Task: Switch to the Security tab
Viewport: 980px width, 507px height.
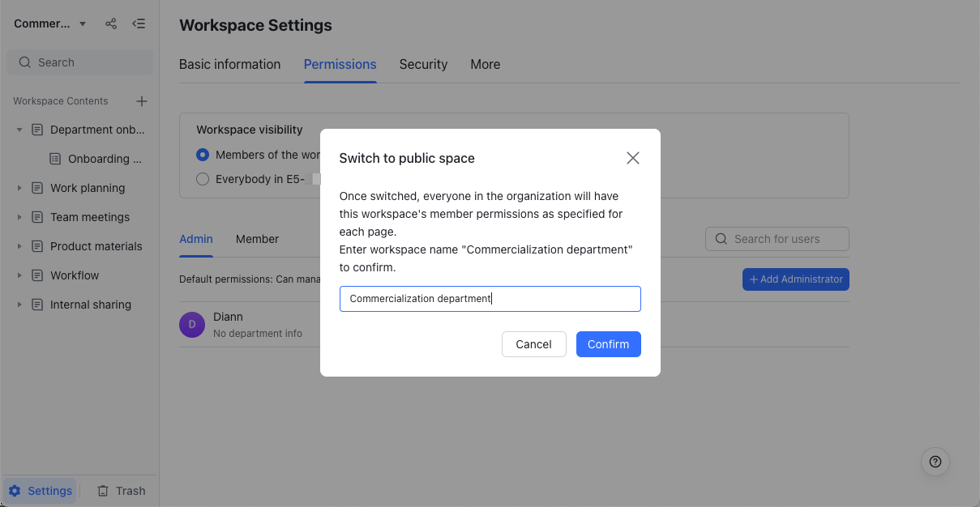Action: click(x=423, y=64)
